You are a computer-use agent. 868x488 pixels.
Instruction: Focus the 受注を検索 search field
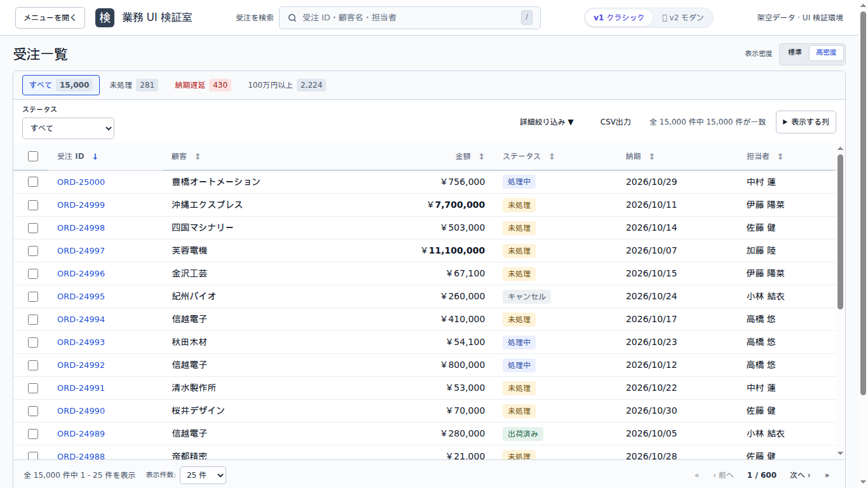coord(410,18)
